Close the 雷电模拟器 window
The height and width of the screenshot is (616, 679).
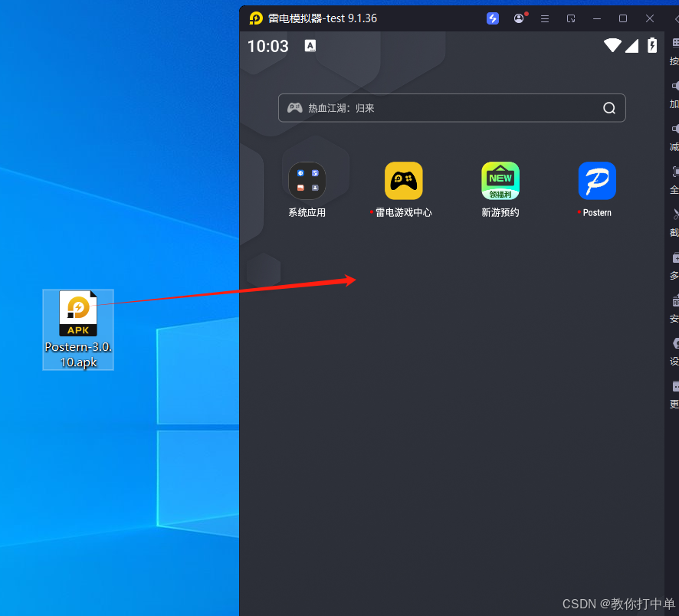click(x=650, y=18)
